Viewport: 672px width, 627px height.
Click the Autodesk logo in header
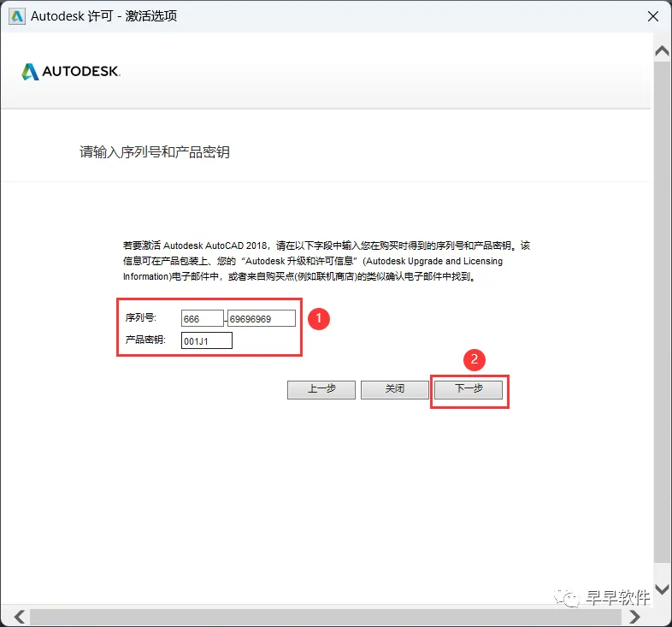click(x=71, y=71)
